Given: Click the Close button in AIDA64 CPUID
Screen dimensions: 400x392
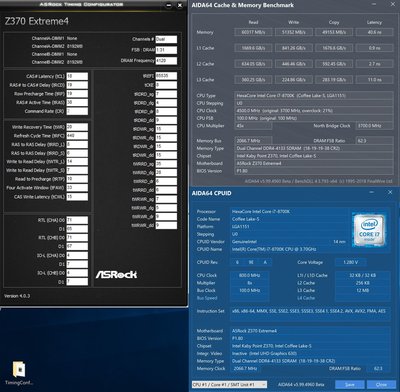Looking at the screenshot, I should pos(381,384).
